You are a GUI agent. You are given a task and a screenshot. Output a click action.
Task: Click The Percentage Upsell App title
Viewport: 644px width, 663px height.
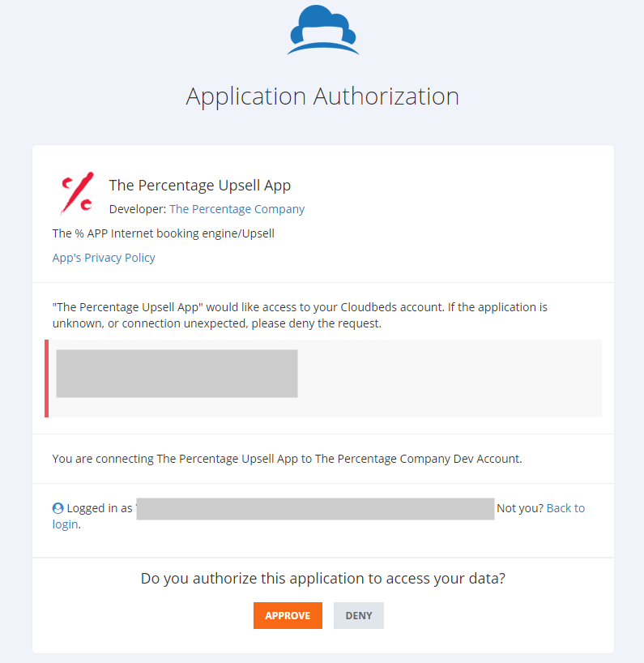[200, 186]
